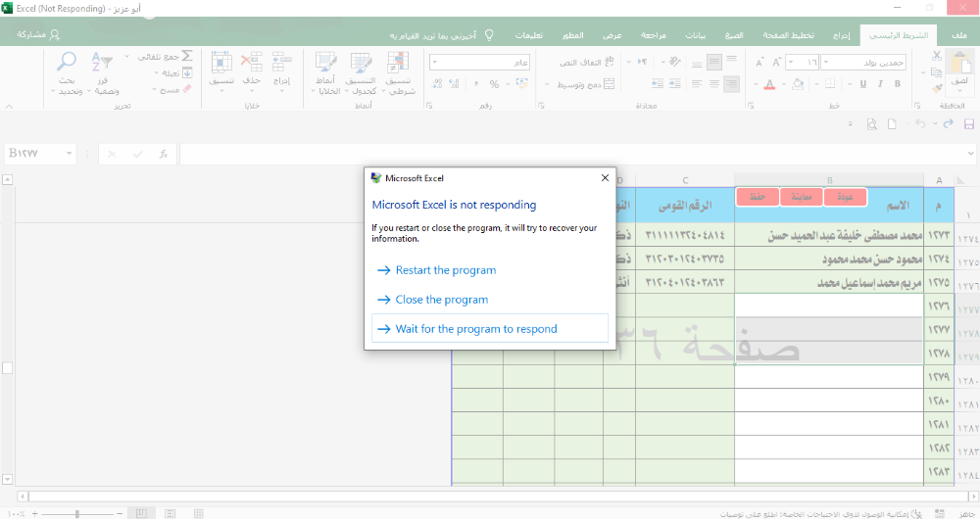Collapse the ribbon with the chevron

(9, 106)
